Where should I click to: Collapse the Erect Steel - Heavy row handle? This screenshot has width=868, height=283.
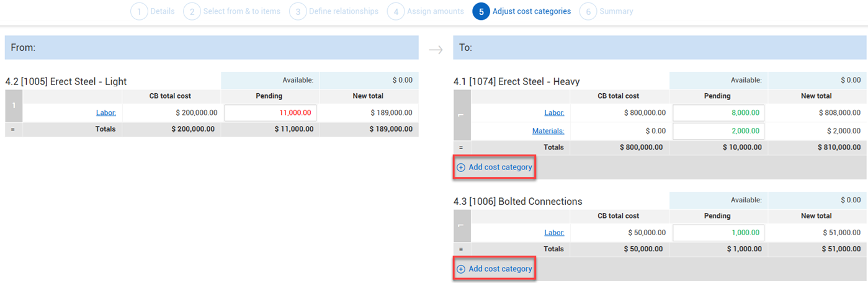462,115
